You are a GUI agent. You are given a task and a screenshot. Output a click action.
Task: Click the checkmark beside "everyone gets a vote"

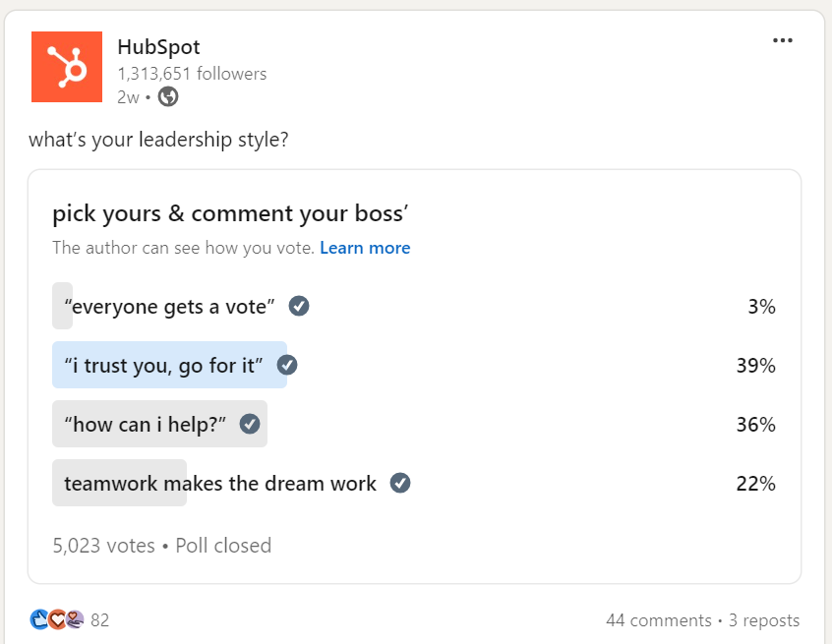tap(298, 305)
